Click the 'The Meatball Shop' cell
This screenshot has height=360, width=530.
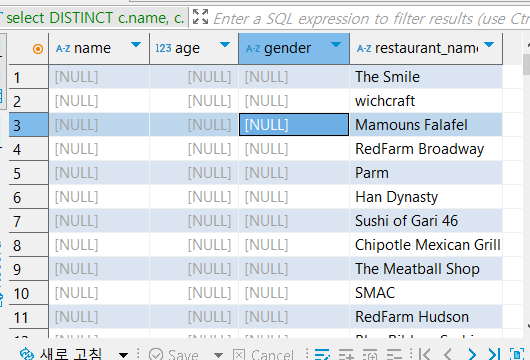coord(426,269)
